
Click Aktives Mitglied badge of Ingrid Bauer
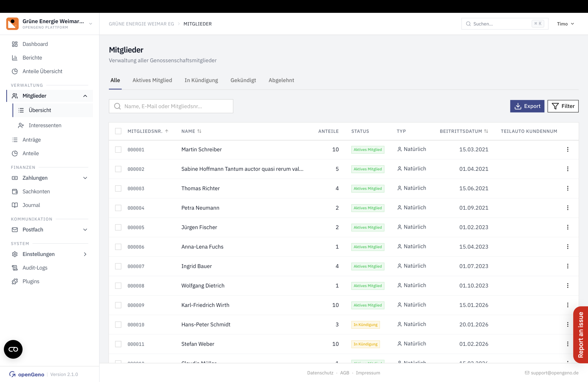click(x=368, y=266)
